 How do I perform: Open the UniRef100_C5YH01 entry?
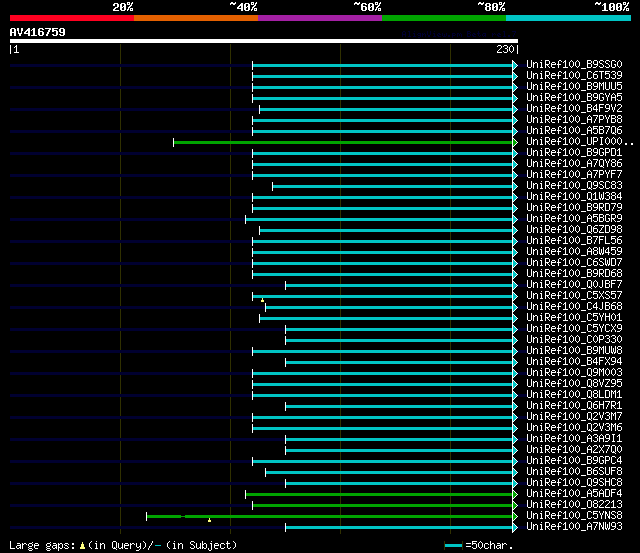click(x=574, y=318)
